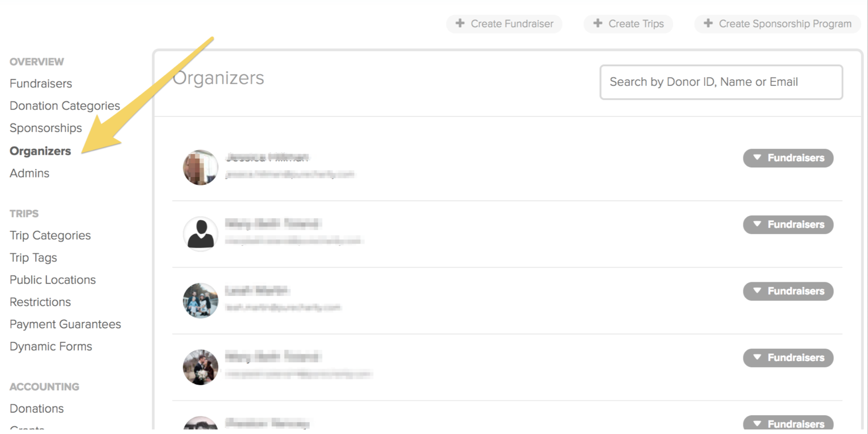Click the default silhouette avatar icon

pyautogui.click(x=201, y=234)
